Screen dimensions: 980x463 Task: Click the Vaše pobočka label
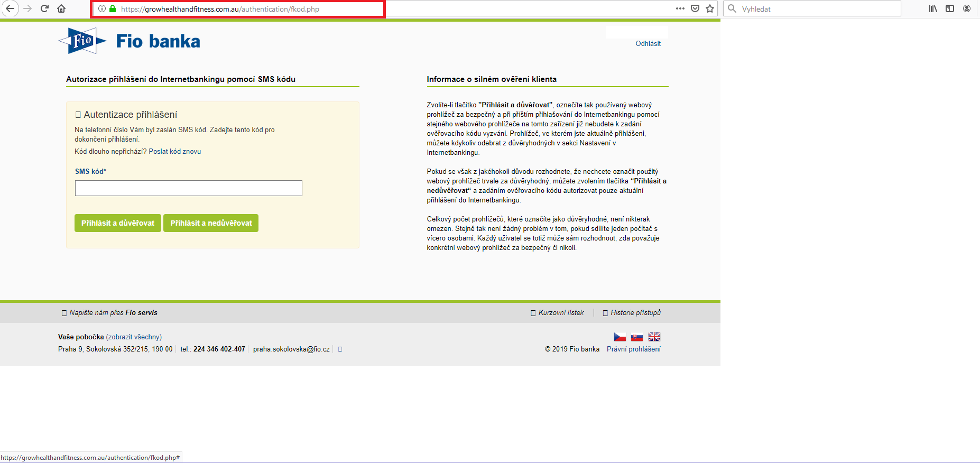click(81, 337)
